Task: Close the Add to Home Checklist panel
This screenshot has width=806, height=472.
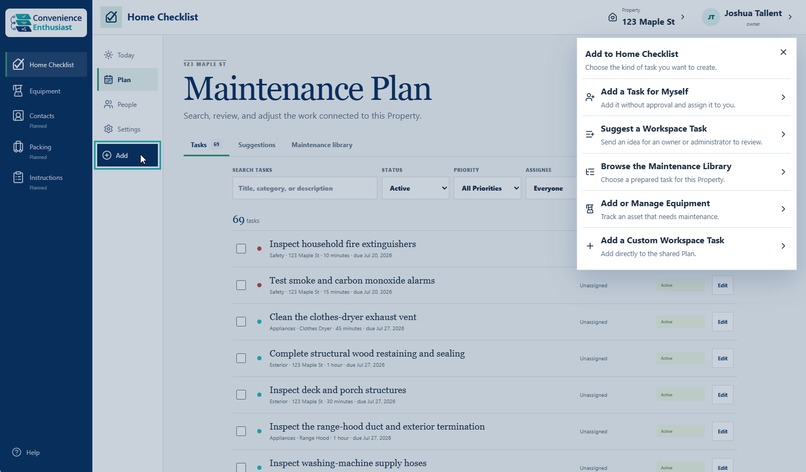Action: click(783, 52)
